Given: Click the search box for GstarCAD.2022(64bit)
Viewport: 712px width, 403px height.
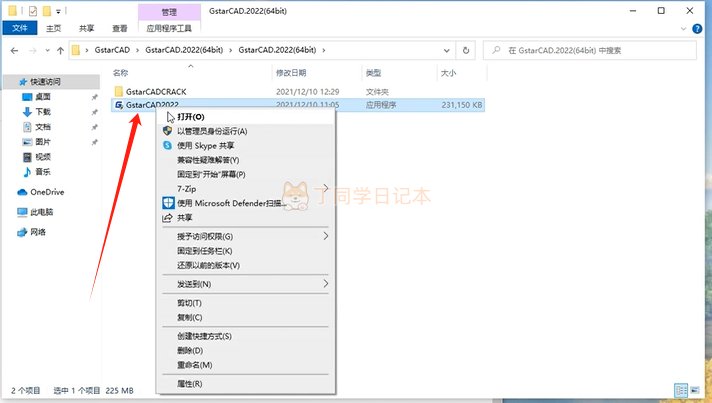Looking at the screenshot, I should pos(589,50).
